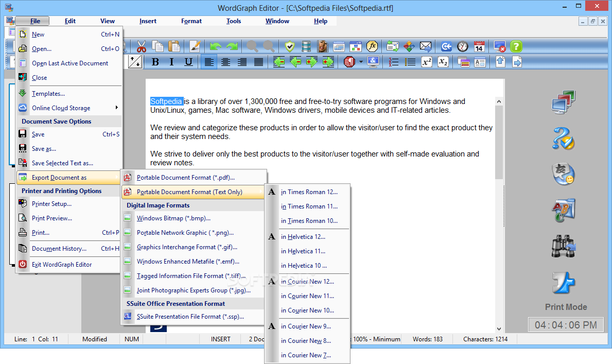This screenshot has width=612, height=364.
Task: Choose Open Last Active Document
Action: [69, 63]
